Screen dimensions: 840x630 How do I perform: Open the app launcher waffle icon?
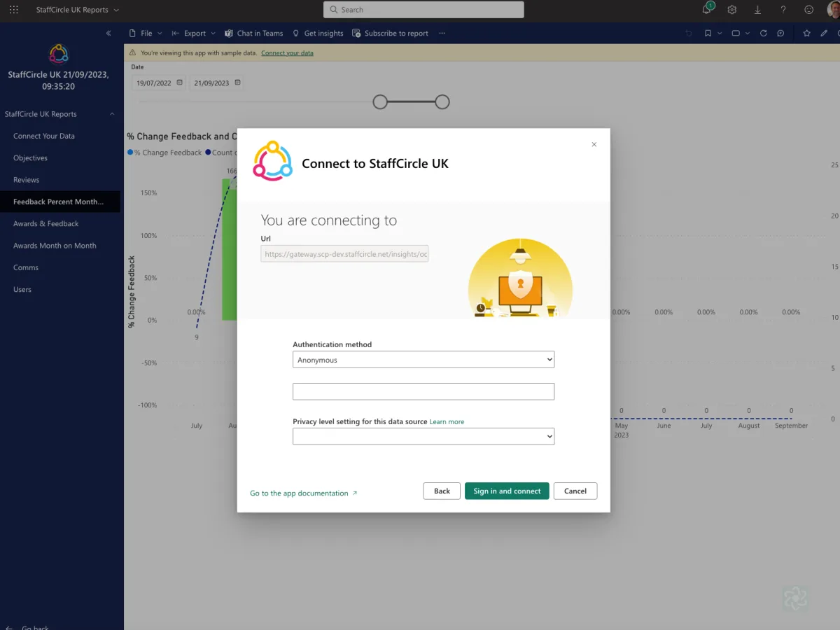click(14, 10)
